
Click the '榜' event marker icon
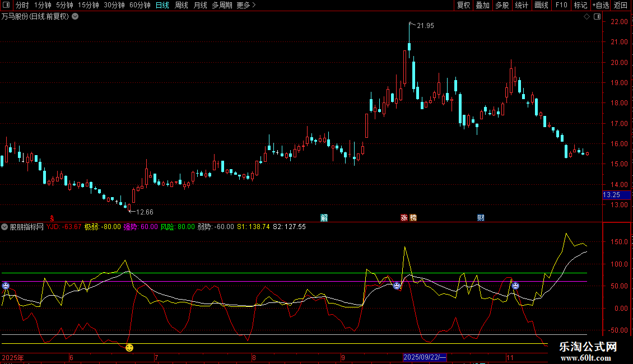coord(413,218)
